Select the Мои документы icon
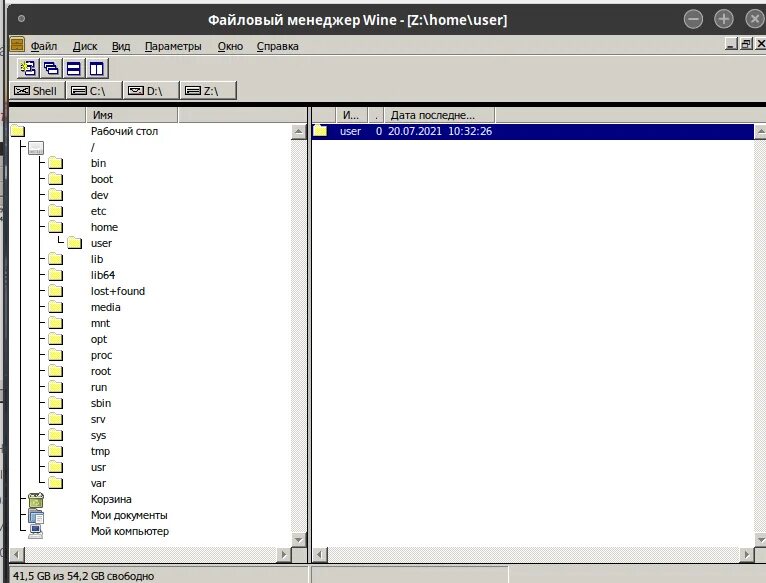Screen dimensions: 766x583 click(36, 516)
